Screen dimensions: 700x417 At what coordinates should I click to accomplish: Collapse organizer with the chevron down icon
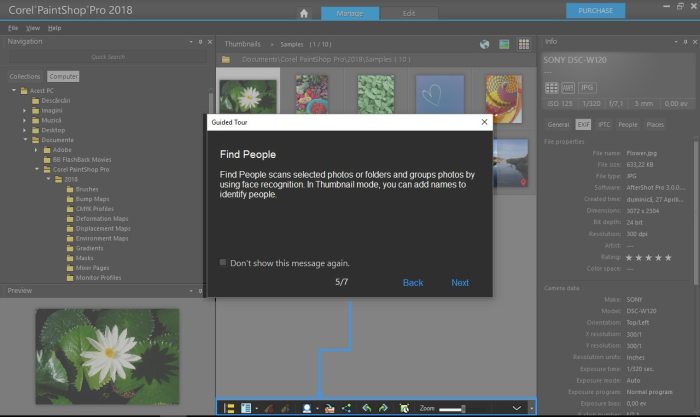(517, 408)
